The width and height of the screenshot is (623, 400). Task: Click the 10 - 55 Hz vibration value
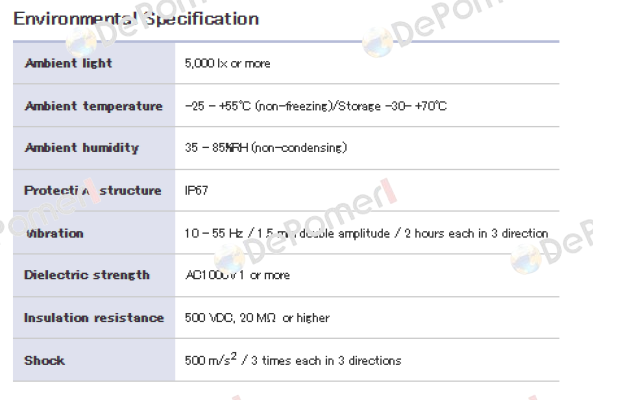[366, 233]
